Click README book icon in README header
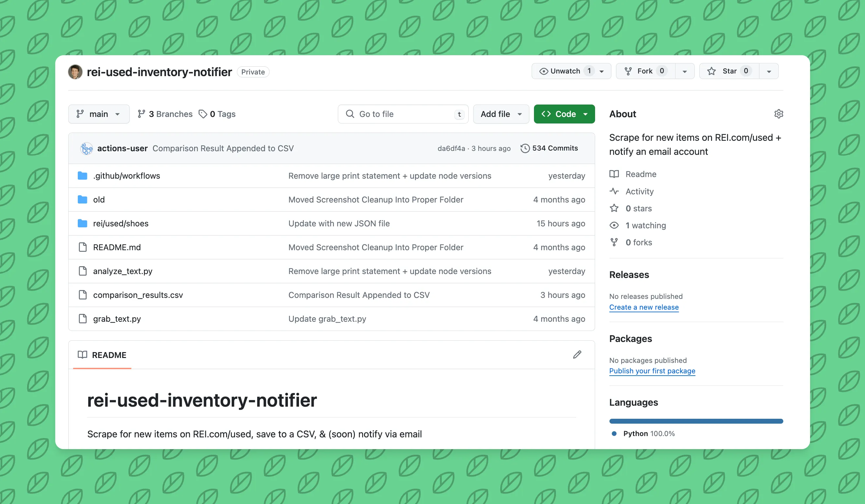This screenshot has width=865, height=504. pos(82,355)
